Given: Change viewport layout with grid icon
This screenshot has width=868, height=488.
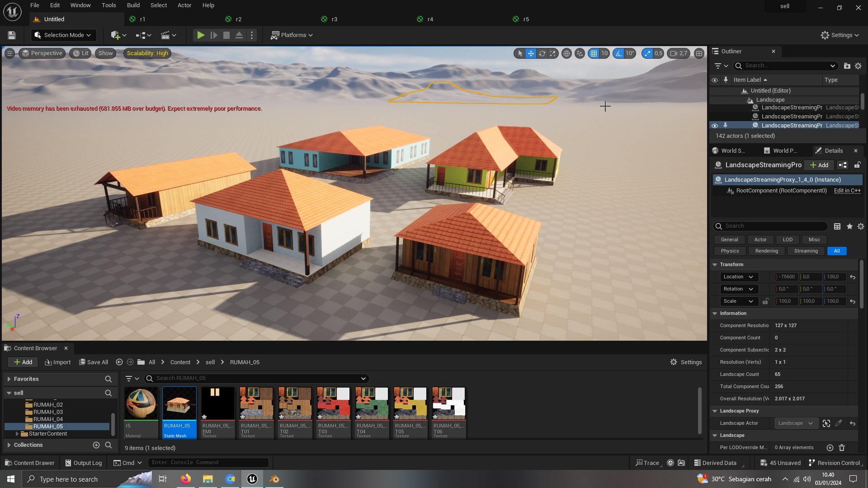Looking at the screenshot, I should 699,53.
